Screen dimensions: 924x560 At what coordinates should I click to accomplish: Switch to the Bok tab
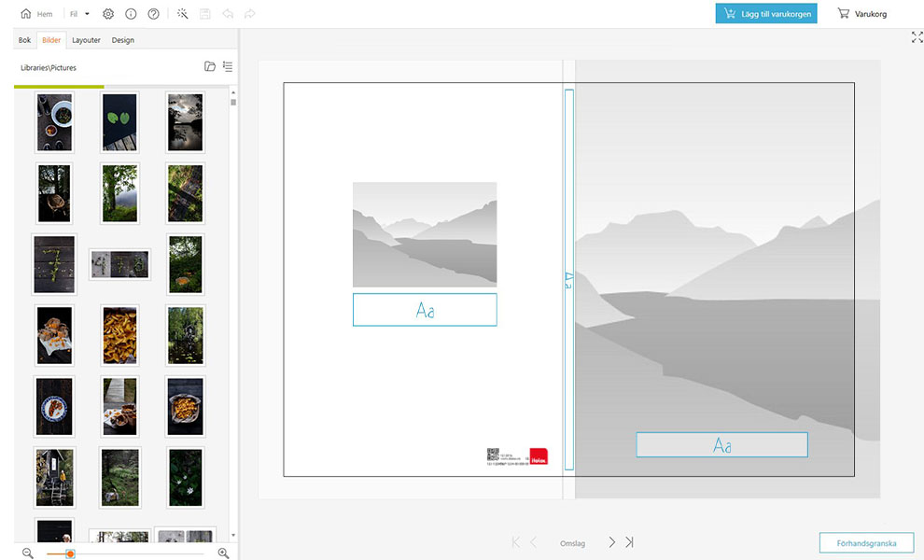[x=25, y=40]
